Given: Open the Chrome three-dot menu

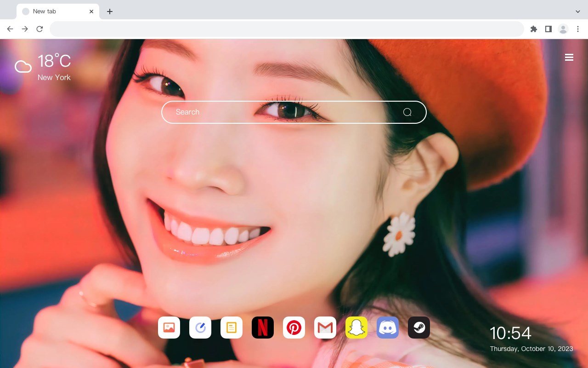Looking at the screenshot, I should [578, 29].
